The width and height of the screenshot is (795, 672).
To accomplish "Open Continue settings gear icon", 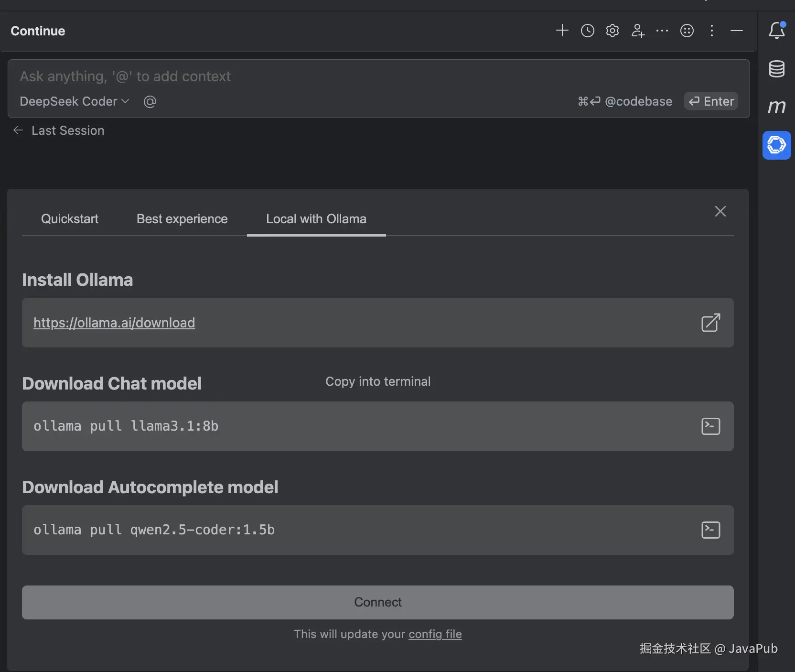I will 612,31.
